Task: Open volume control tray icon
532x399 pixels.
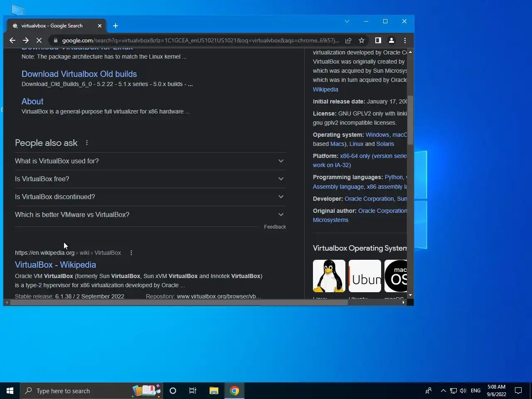Action: (463, 391)
